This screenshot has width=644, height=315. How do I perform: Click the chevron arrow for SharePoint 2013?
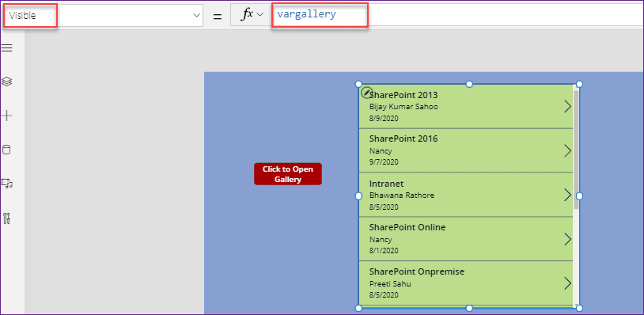click(x=567, y=106)
